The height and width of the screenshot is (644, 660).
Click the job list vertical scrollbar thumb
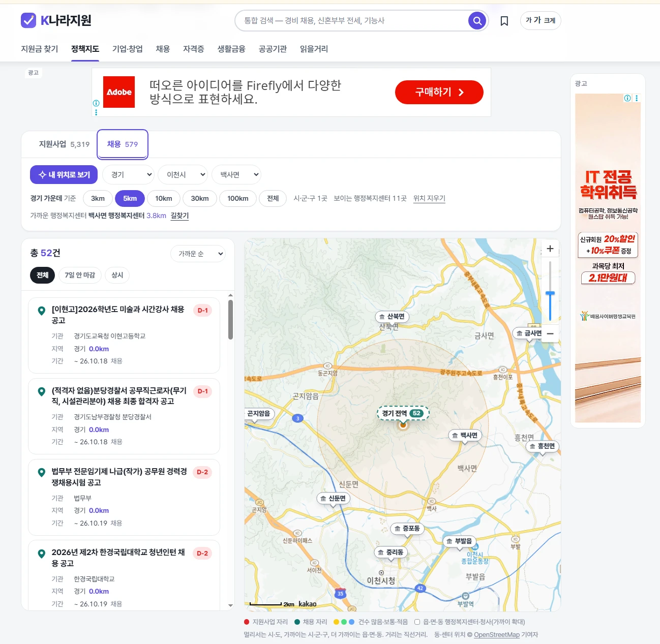(x=230, y=320)
